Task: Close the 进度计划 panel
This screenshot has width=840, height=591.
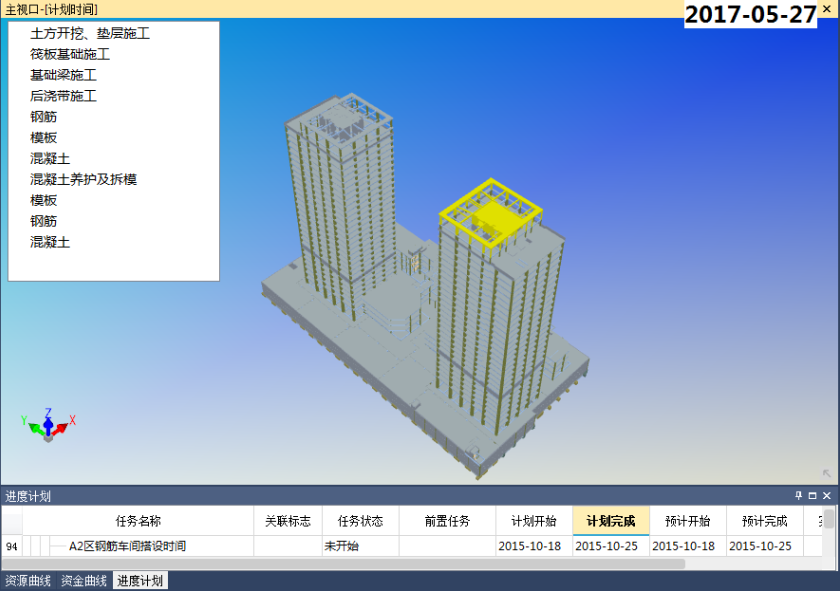Action: pyautogui.click(x=827, y=496)
